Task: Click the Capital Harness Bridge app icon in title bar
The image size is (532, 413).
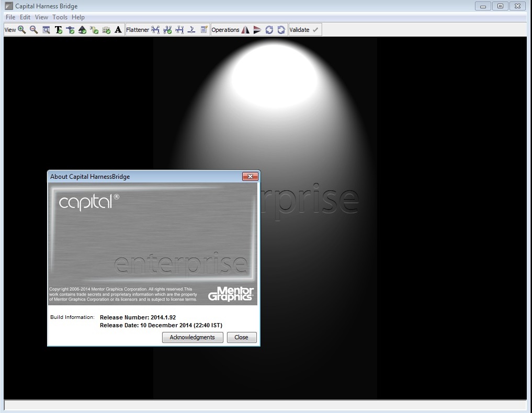Action: tap(9, 6)
